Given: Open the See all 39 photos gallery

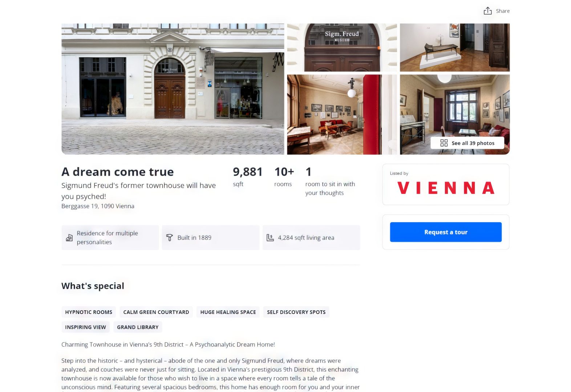Looking at the screenshot, I should (x=467, y=143).
